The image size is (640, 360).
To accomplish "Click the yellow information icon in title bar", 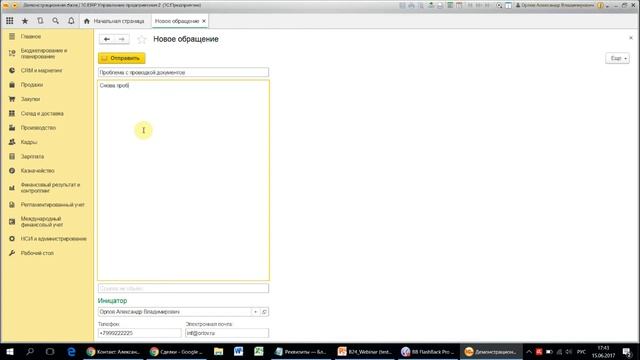I will pos(600,5).
